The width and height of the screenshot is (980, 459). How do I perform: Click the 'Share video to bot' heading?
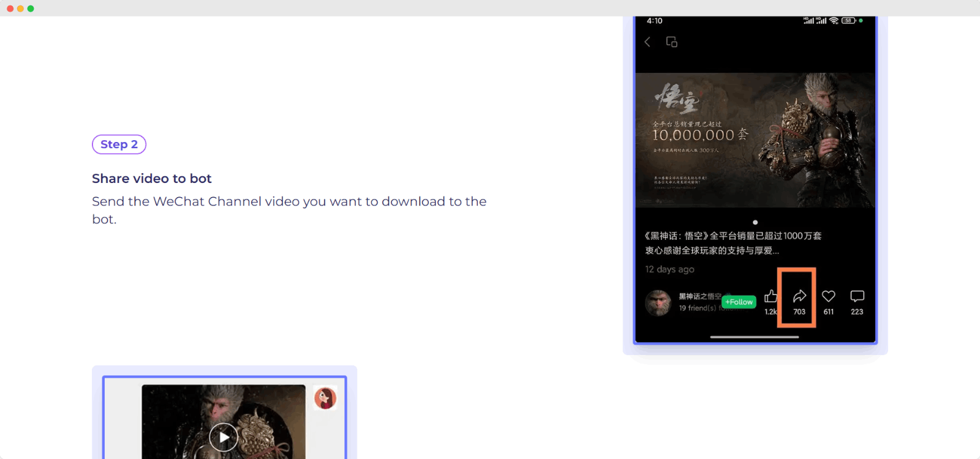(x=152, y=179)
